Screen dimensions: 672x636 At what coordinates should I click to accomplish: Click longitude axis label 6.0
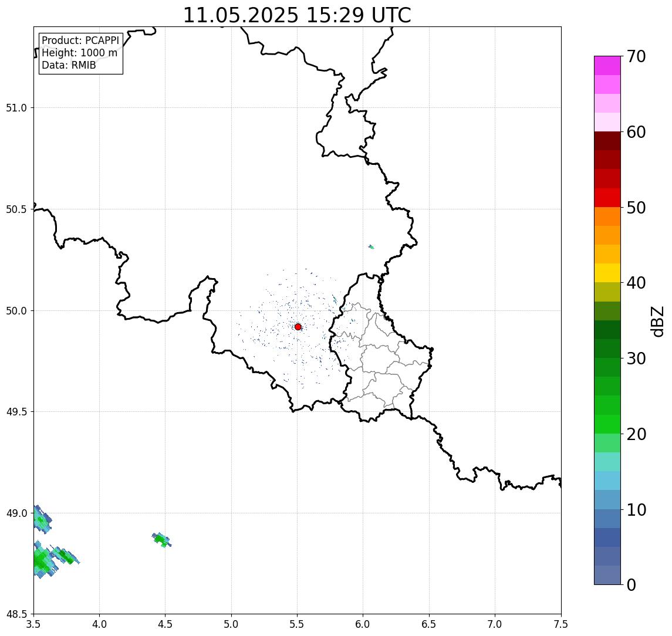coord(363,624)
